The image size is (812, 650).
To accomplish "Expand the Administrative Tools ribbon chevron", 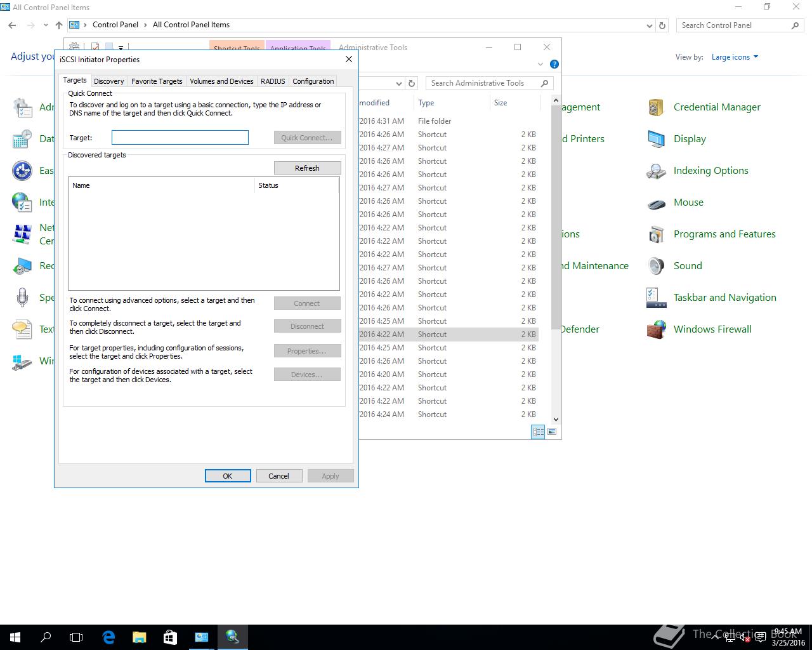I will tap(540, 64).
